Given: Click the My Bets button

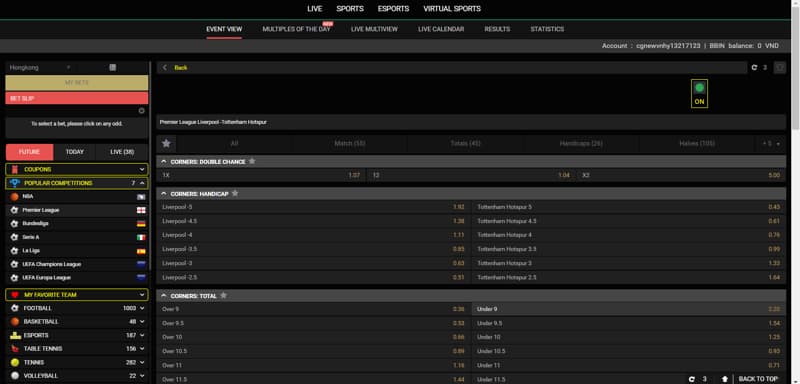Looking at the screenshot, I should click(x=77, y=83).
